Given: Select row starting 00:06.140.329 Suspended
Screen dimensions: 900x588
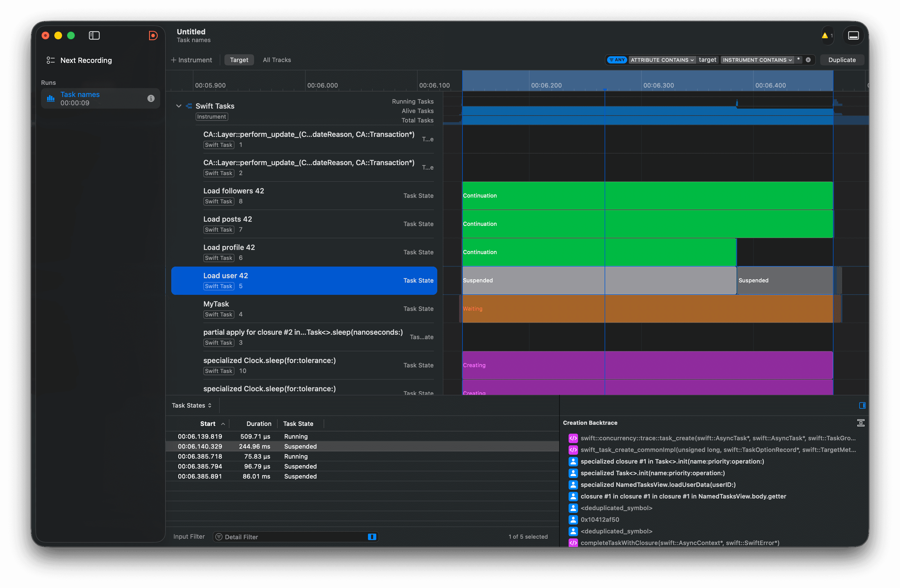Looking at the screenshot, I should coord(362,447).
